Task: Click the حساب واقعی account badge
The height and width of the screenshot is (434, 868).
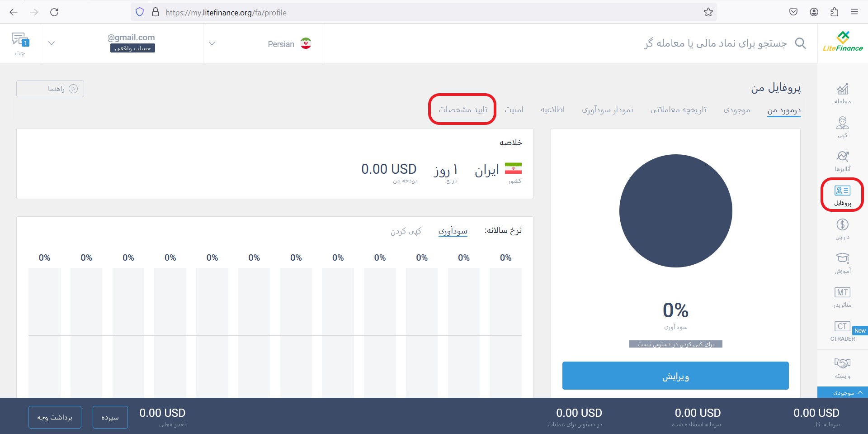Action: tap(132, 48)
